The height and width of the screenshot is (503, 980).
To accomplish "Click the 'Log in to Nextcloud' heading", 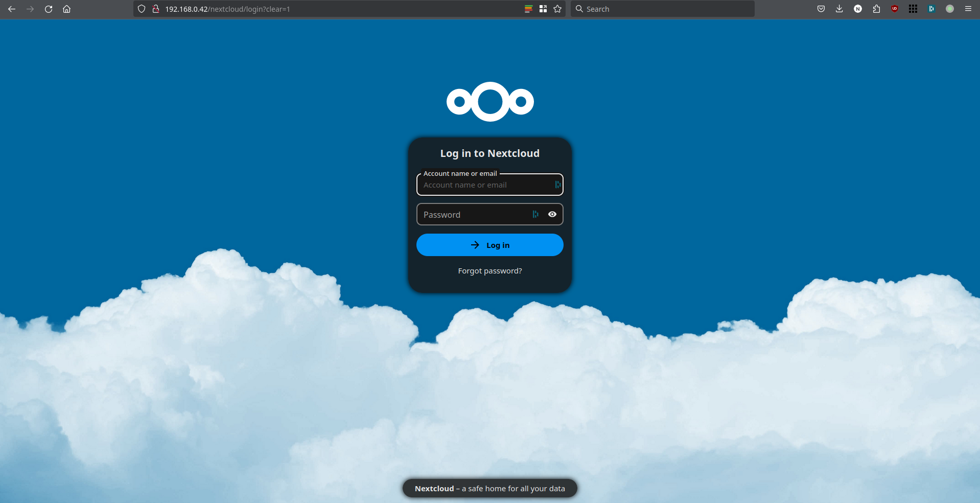I will pyautogui.click(x=490, y=153).
